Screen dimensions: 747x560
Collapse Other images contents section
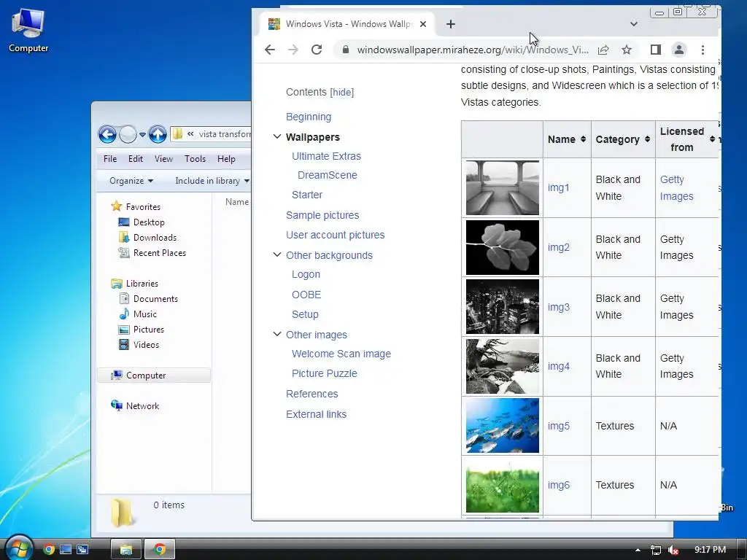pyautogui.click(x=276, y=334)
